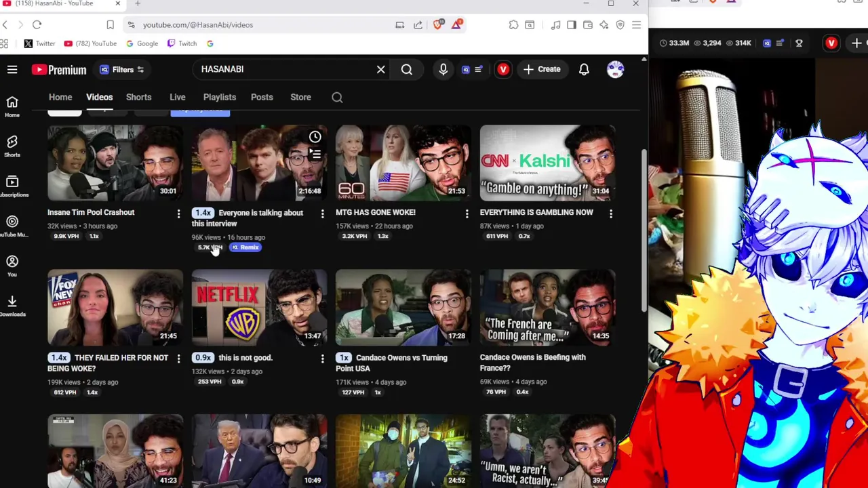Bookmark this page icon

(x=110, y=24)
